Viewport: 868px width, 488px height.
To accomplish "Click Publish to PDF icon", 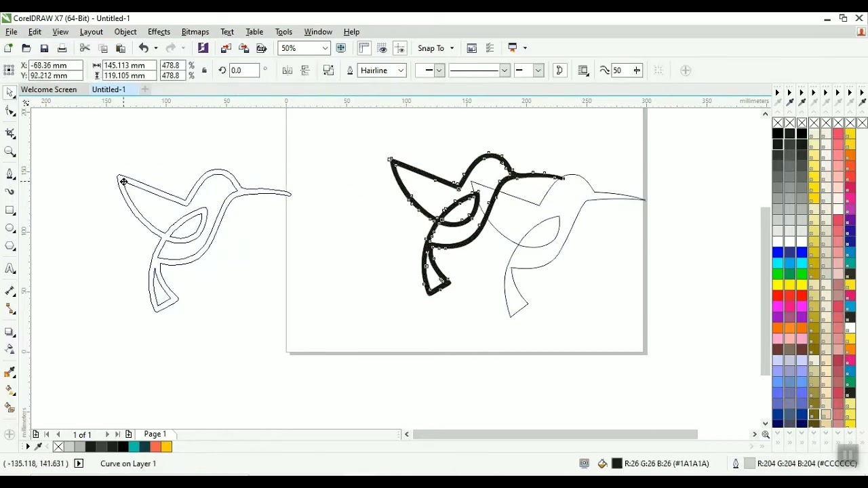I will pyautogui.click(x=262, y=48).
